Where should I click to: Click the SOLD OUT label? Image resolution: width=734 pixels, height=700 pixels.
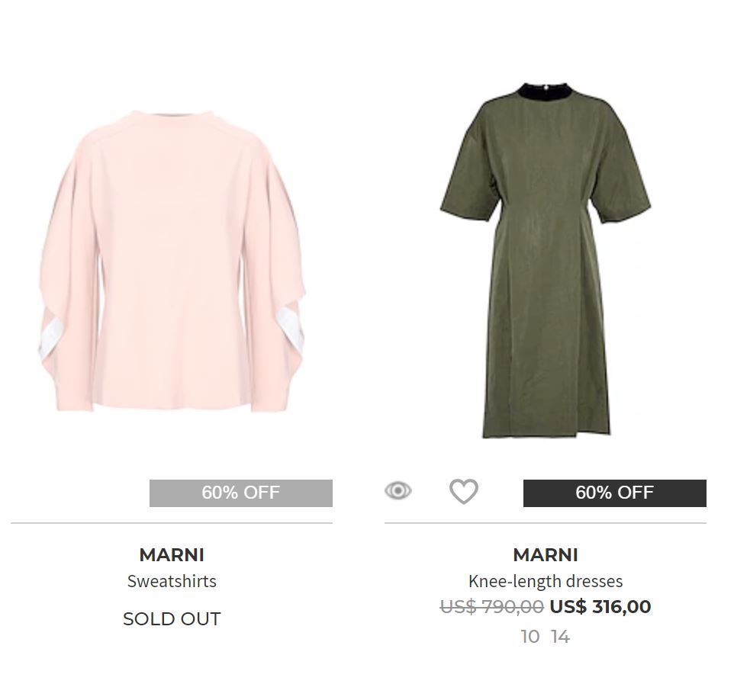click(172, 619)
